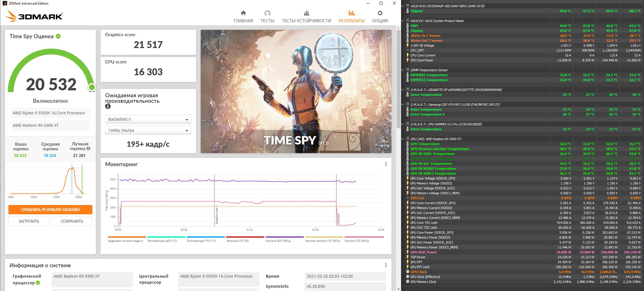Click the Graphics test 2 marker in monitoring chart

pos(216,215)
